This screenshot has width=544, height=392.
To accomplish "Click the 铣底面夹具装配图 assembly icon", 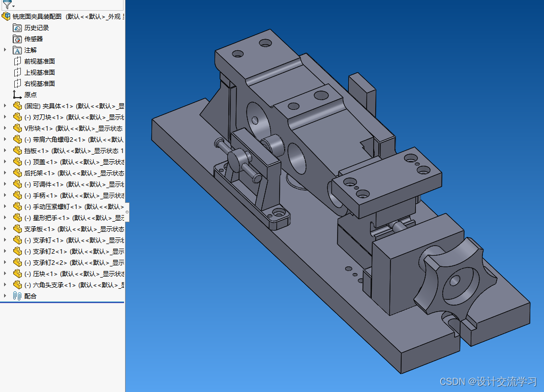I will [6, 16].
